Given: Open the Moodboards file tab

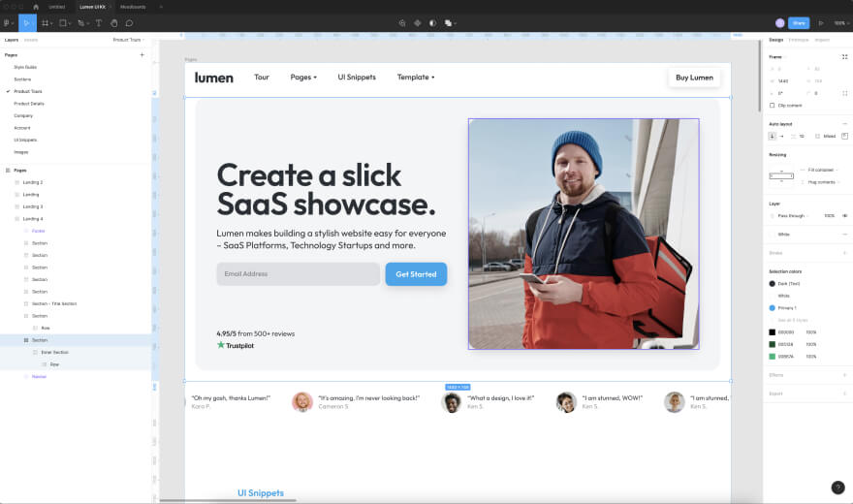Looking at the screenshot, I should point(133,7).
